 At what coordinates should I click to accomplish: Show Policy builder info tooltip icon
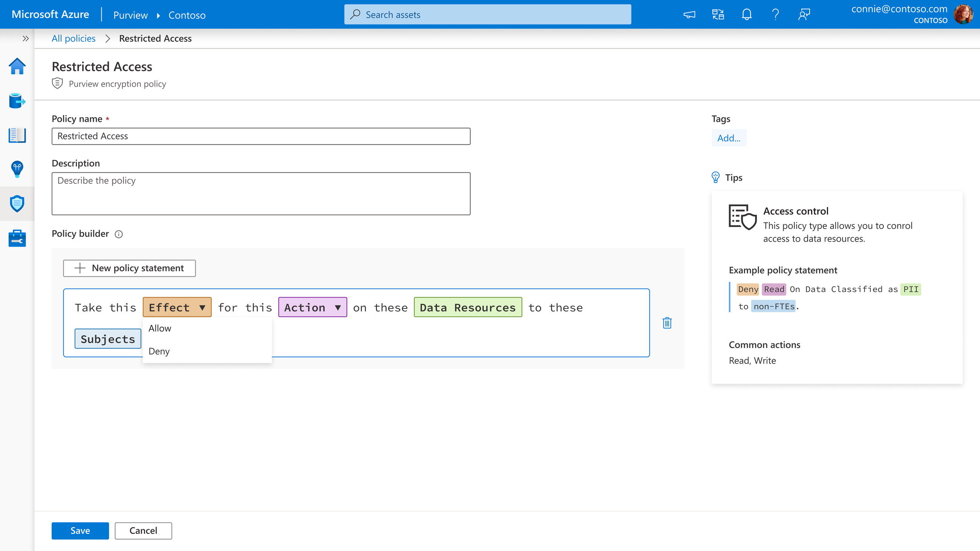coord(119,234)
